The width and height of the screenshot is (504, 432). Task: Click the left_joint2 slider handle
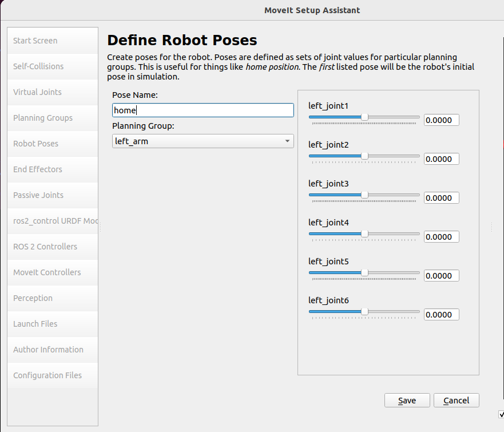coord(364,156)
